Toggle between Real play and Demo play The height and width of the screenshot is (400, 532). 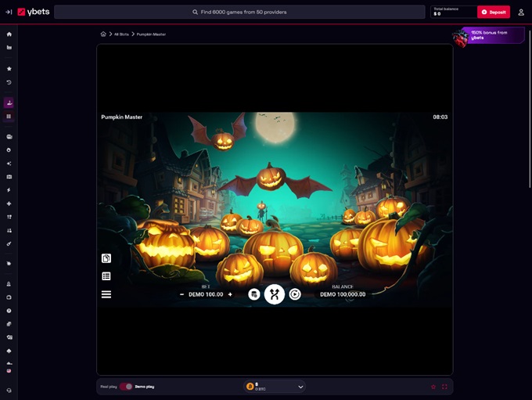pyautogui.click(x=126, y=387)
